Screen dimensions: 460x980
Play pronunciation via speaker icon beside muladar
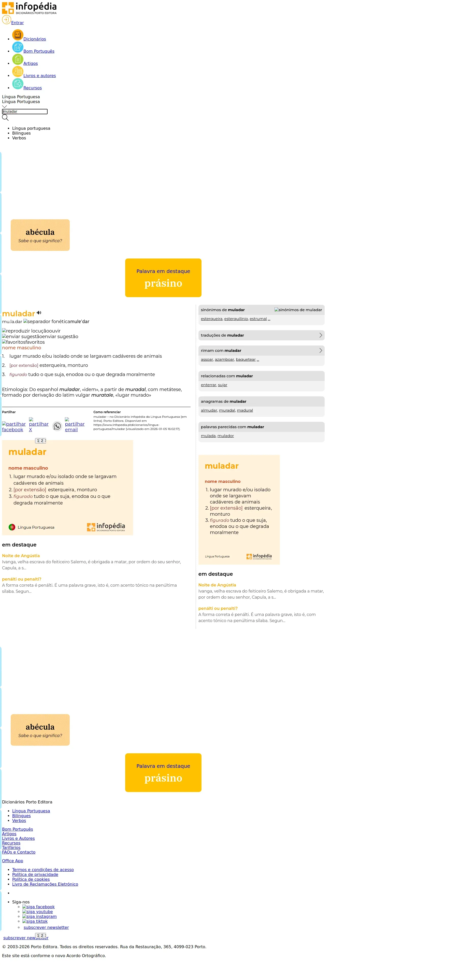coord(39,313)
